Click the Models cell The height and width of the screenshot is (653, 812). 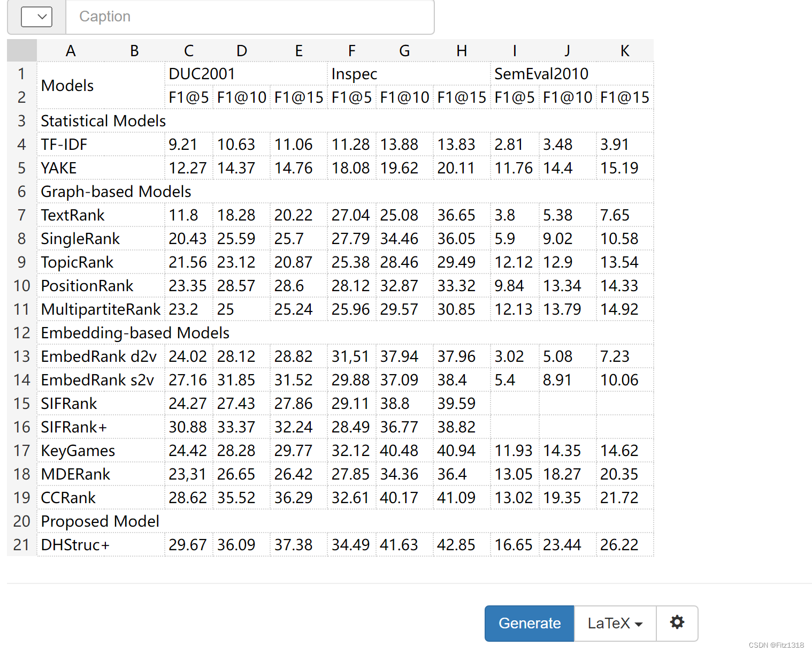(101, 86)
